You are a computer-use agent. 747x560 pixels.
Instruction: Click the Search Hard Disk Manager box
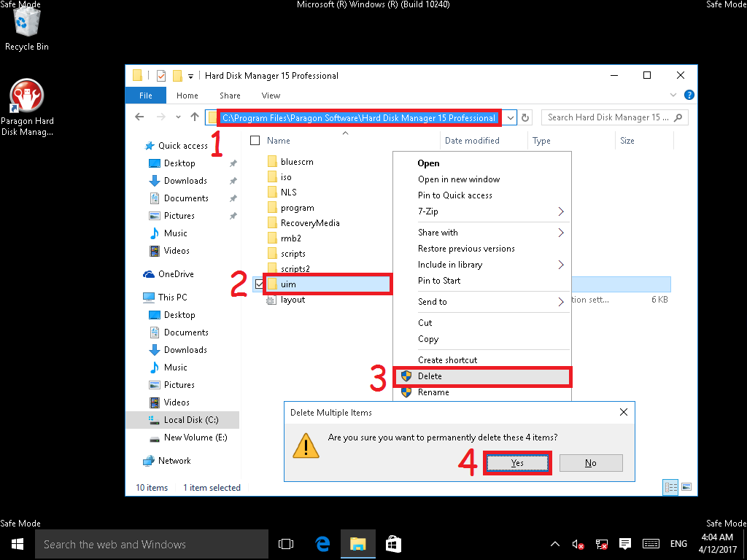614,117
